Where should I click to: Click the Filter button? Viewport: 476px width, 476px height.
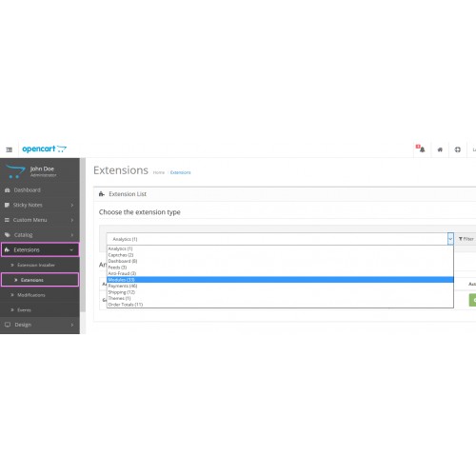(x=466, y=239)
